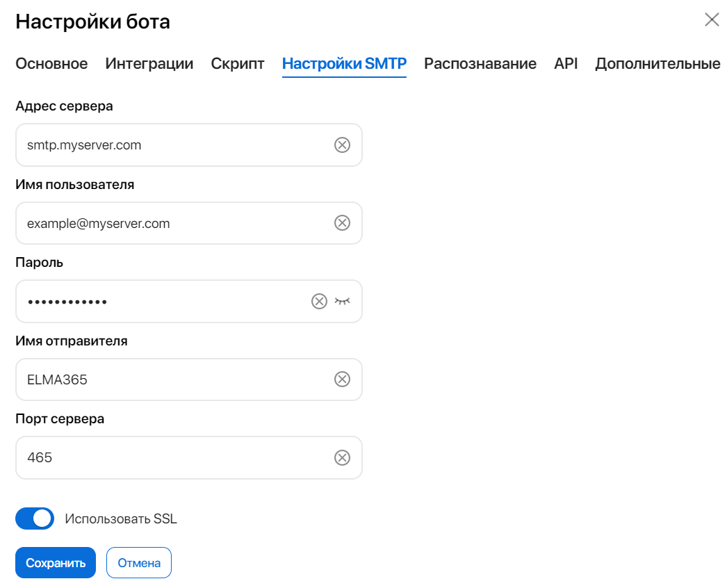
Task: Clear the Имя пользователя field value
Action: tap(342, 223)
